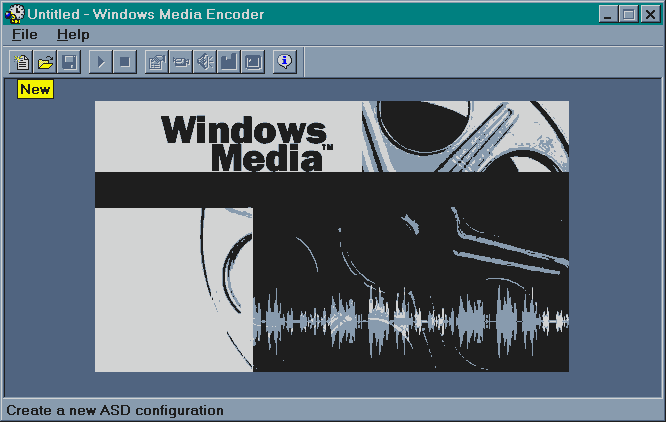Open the File menu
The height and width of the screenshot is (422, 666).
pyautogui.click(x=25, y=35)
